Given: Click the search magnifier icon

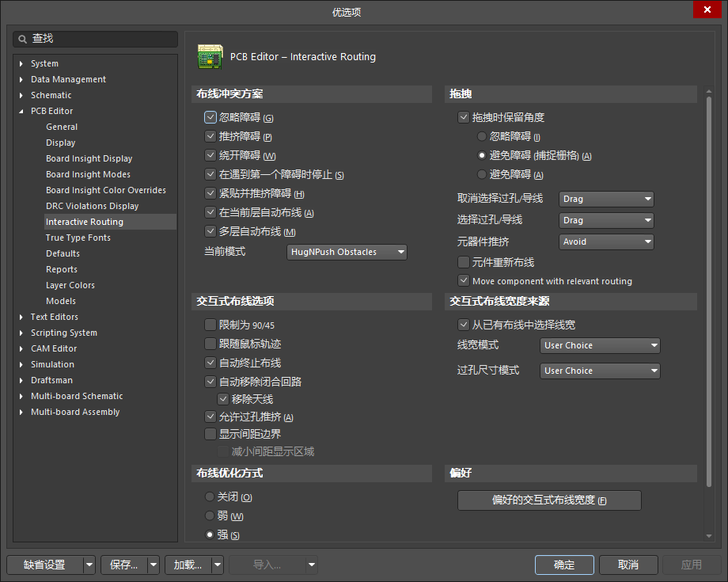Looking at the screenshot, I should pyautogui.click(x=22, y=39).
